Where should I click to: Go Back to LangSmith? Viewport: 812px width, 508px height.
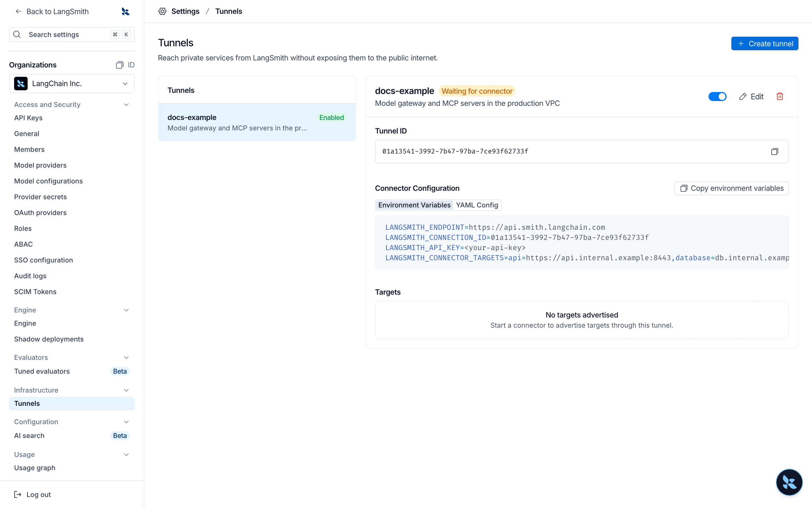(x=52, y=11)
